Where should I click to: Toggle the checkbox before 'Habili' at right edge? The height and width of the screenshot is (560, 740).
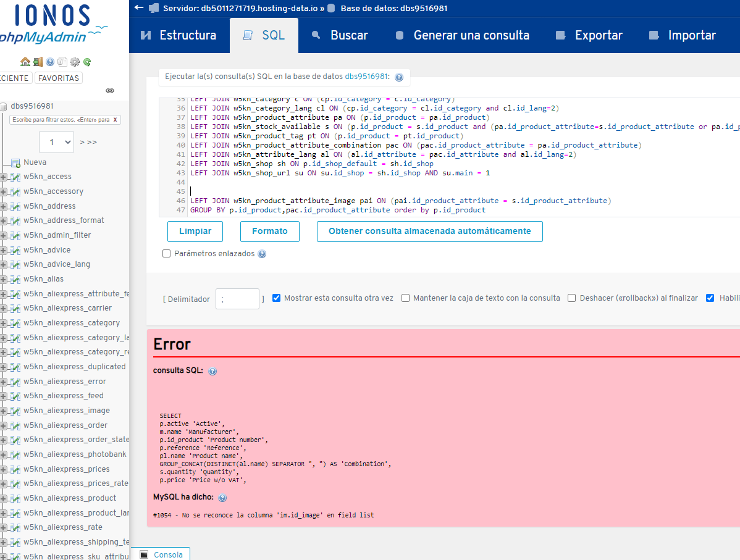pyautogui.click(x=710, y=298)
